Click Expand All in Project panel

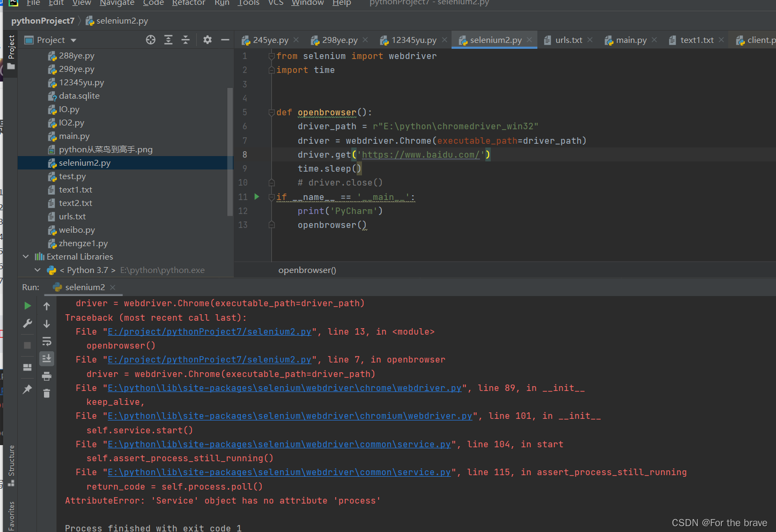(168, 40)
